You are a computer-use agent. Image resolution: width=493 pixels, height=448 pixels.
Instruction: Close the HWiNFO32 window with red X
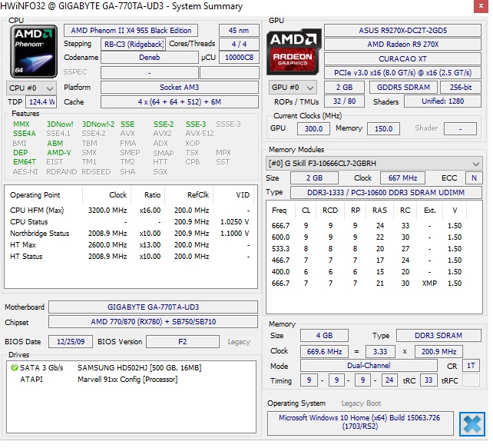click(481, 6)
